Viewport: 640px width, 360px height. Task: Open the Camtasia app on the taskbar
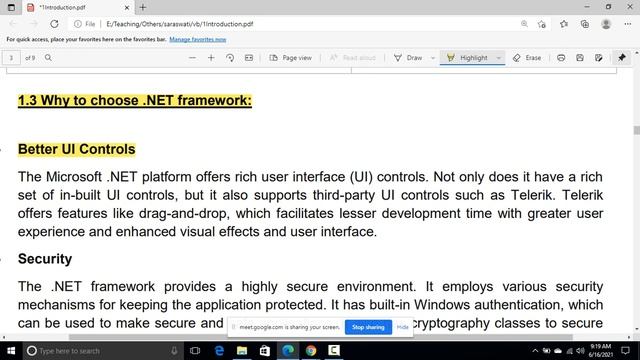334,351
